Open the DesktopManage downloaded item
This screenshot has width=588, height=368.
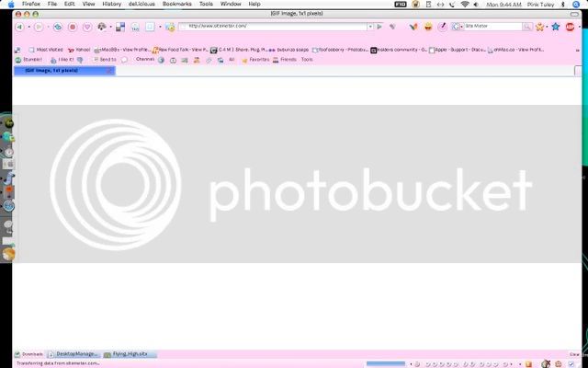(x=73, y=354)
